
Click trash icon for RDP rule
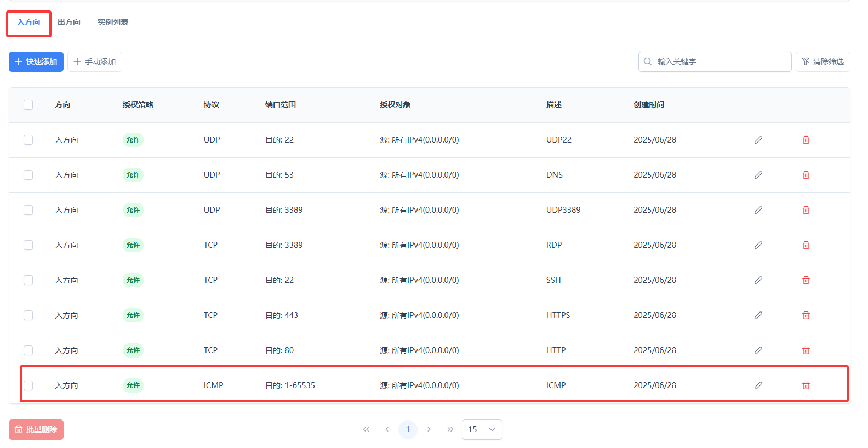coord(806,245)
